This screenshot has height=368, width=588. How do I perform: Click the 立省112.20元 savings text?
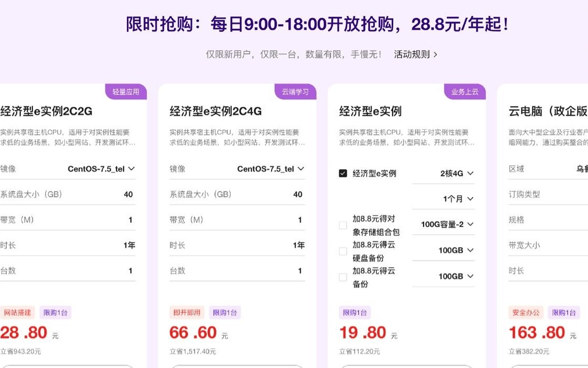tap(360, 351)
